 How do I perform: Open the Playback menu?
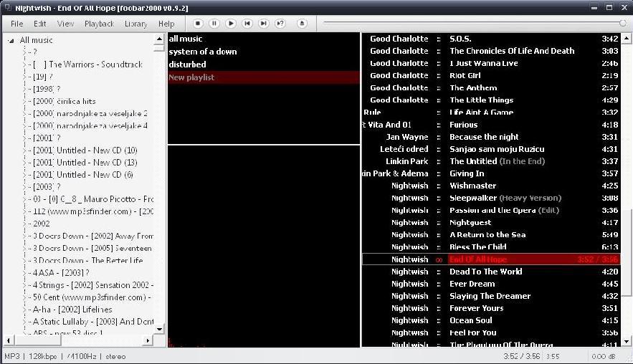(x=99, y=24)
